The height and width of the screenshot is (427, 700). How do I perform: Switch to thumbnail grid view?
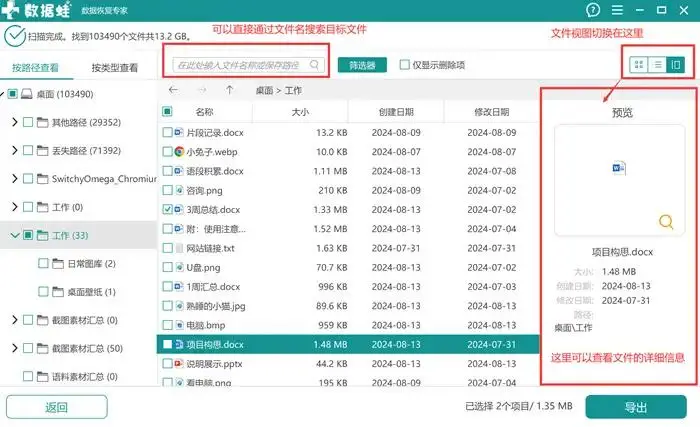(x=638, y=65)
